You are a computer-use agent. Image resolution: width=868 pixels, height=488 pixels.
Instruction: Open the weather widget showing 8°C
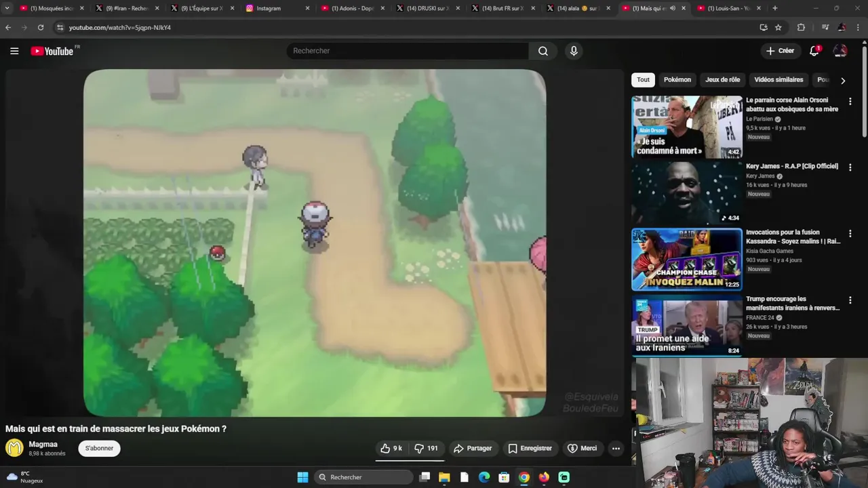25,477
